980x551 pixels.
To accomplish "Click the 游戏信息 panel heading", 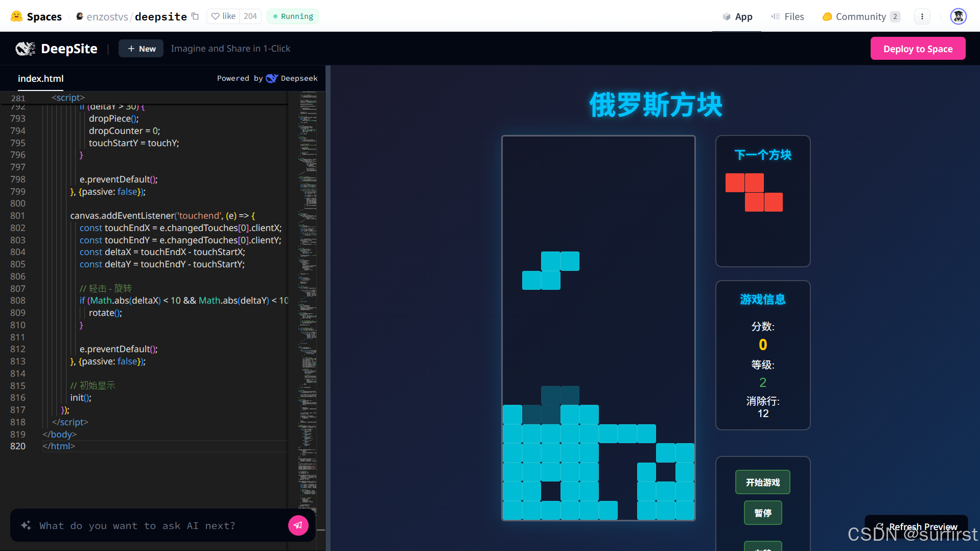I will pyautogui.click(x=762, y=300).
